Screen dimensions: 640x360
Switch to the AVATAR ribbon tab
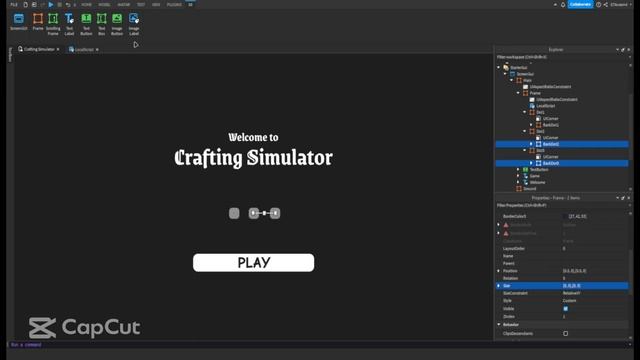coord(124,4)
